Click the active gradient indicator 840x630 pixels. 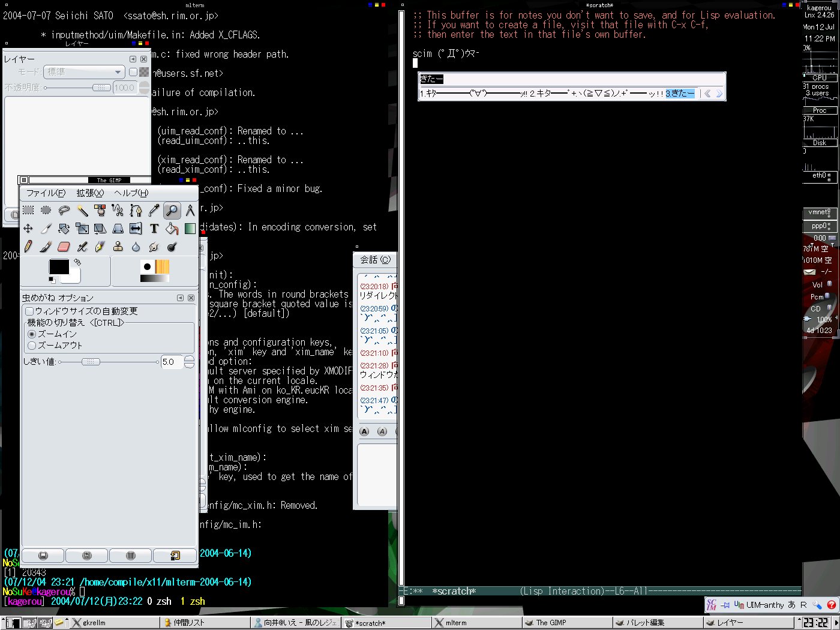(155, 278)
